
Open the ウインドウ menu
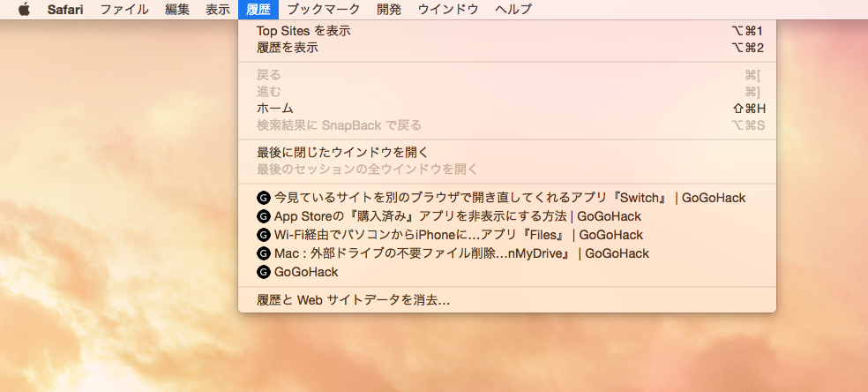click(x=448, y=10)
